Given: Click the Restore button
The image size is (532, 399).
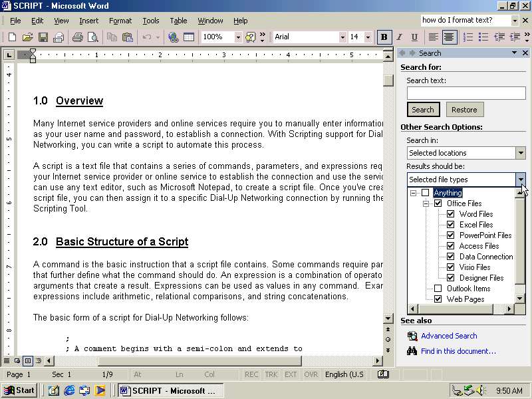Looking at the screenshot, I should (464, 110).
